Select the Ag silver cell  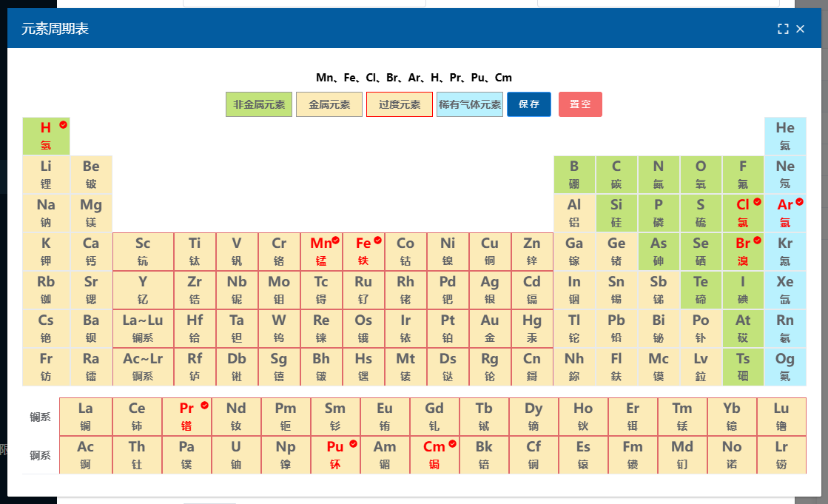(490, 290)
